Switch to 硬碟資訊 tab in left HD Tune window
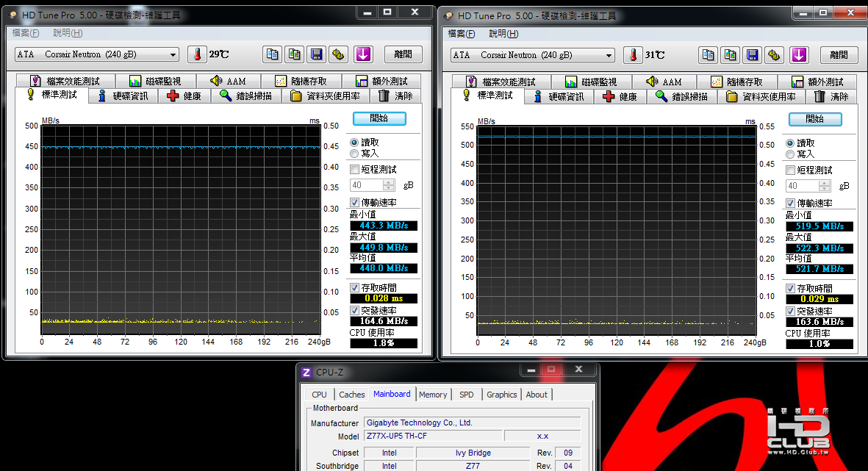Screen dimensions: 868x471 123,96
